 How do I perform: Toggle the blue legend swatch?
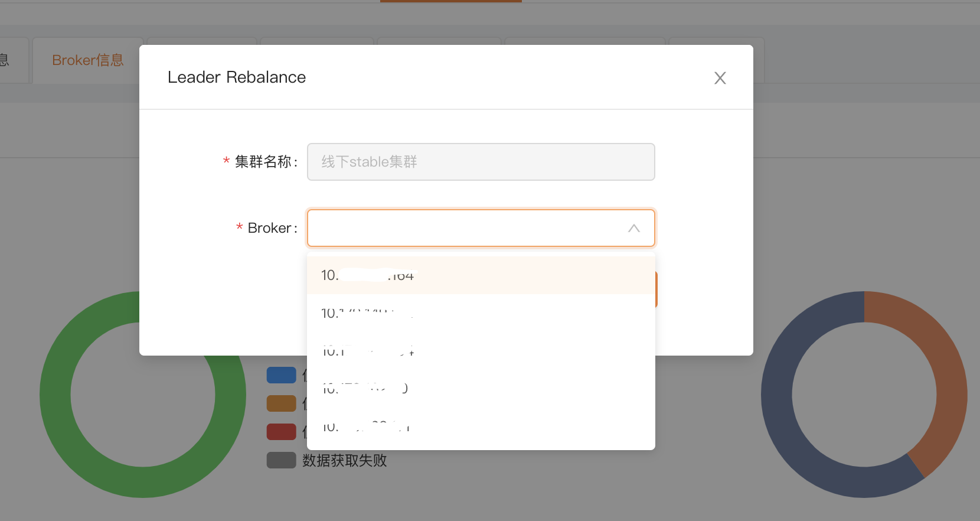click(281, 375)
